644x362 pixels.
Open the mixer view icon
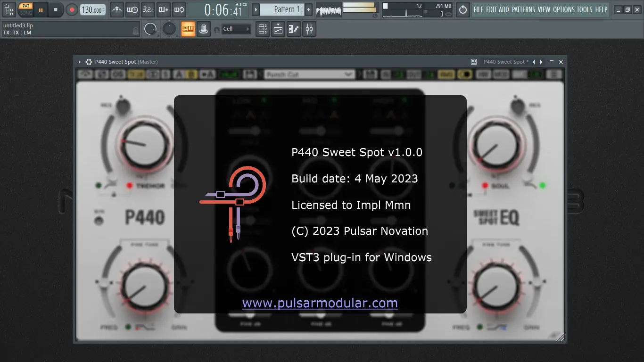309,29
